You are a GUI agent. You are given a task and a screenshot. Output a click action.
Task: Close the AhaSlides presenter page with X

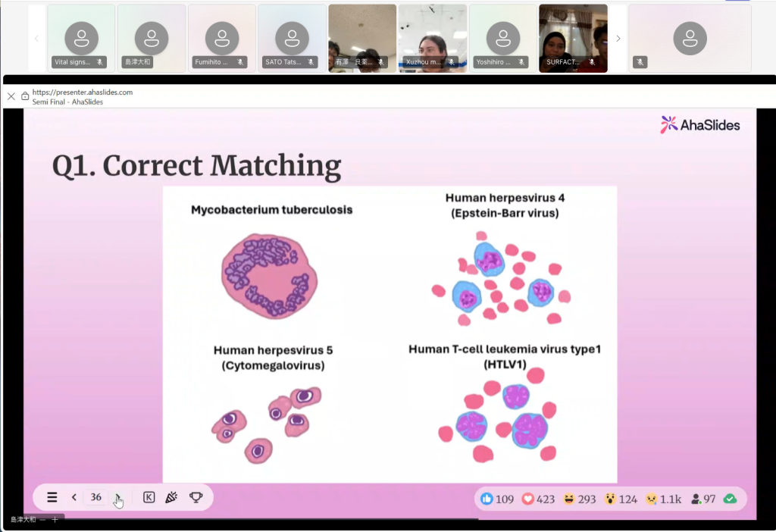pos(11,96)
